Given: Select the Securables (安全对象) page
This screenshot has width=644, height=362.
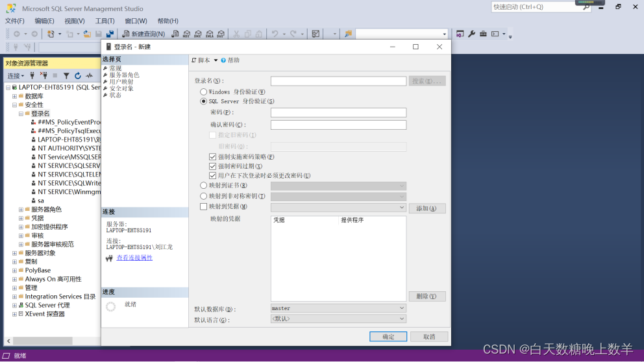Looking at the screenshot, I should 121,88.
